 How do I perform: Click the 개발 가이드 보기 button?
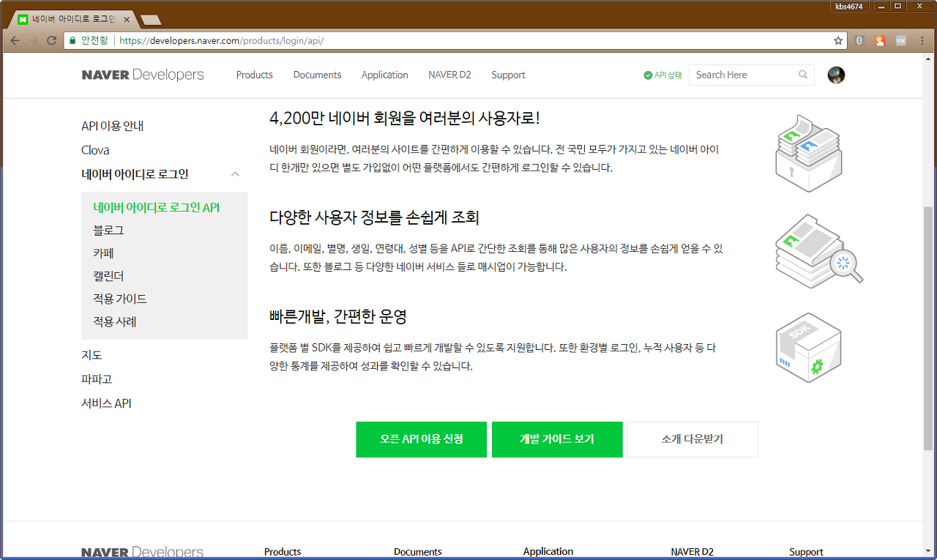557,439
